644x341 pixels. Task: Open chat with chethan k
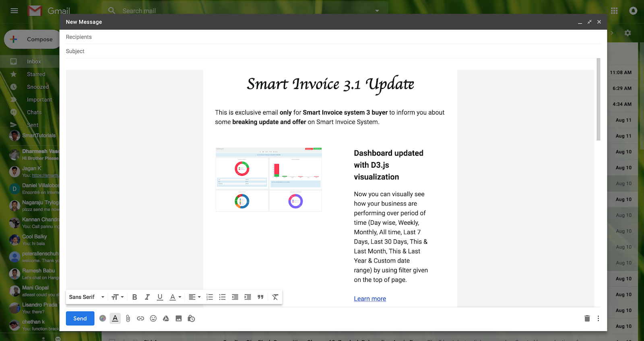34,325
